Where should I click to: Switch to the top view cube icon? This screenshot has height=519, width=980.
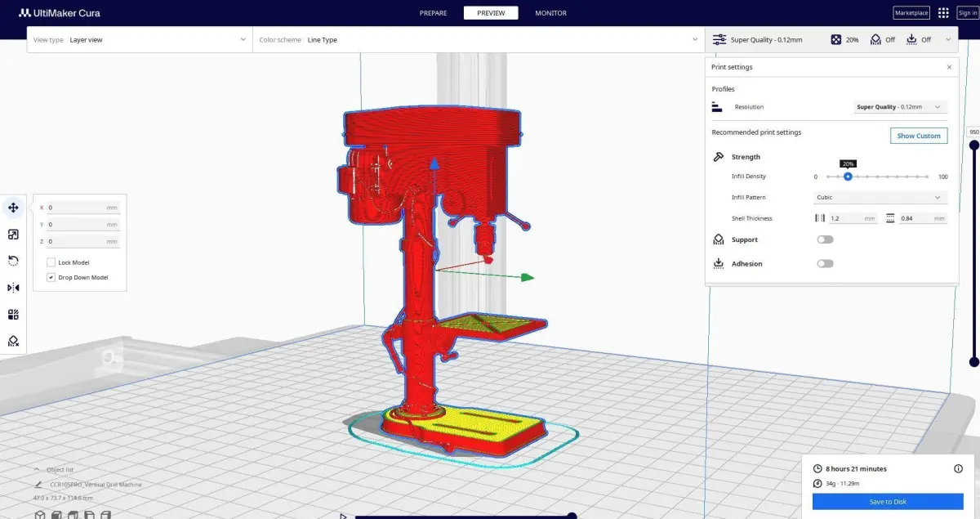(72, 514)
